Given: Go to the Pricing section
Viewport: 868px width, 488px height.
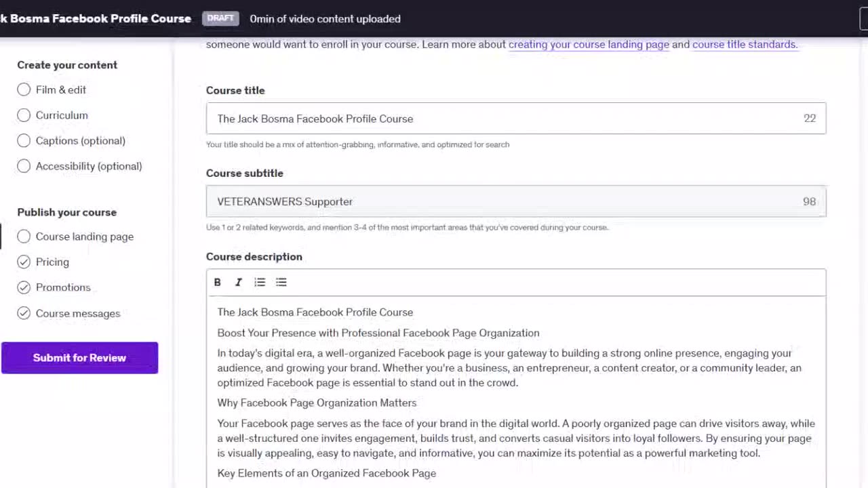Looking at the screenshot, I should (x=52, y=262).
